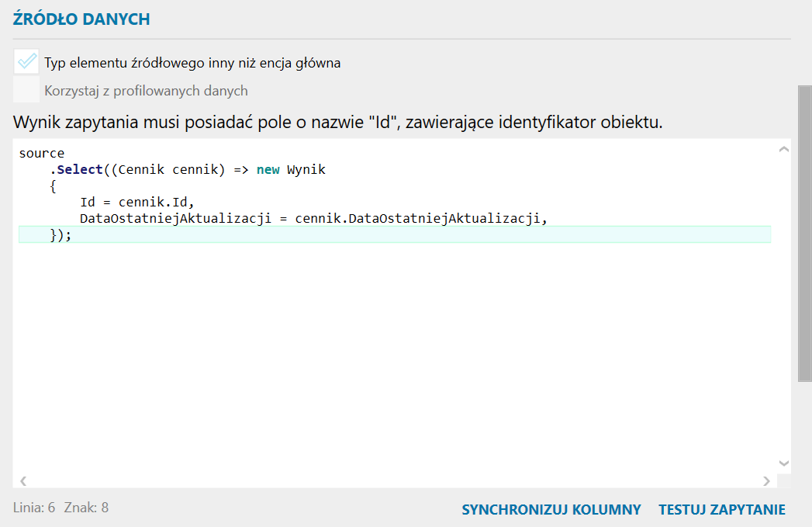
Task: Click the opening curly brace line
Action: pos(53,186)
